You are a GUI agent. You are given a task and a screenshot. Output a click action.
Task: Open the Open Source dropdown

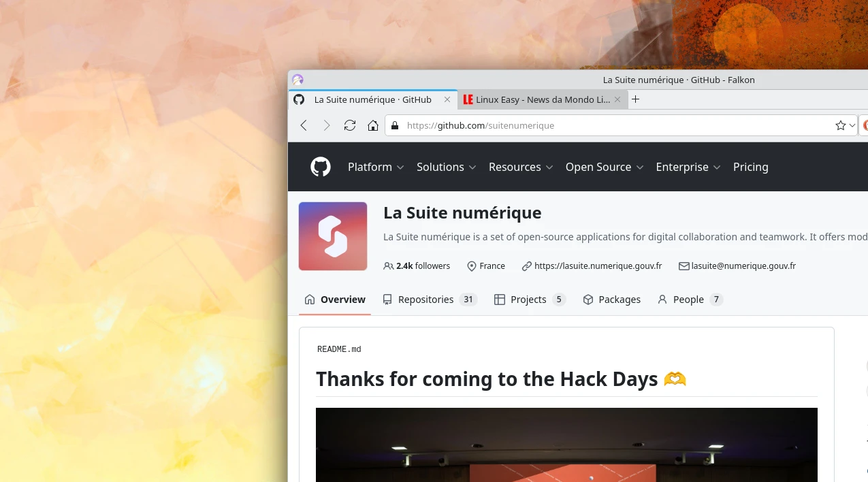(605, 167)
